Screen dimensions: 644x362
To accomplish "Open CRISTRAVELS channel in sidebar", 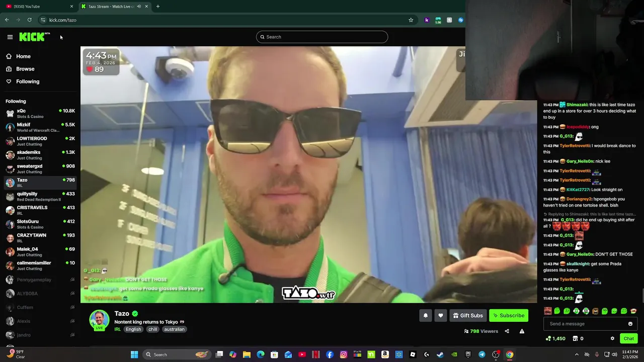I will pyautogui.click(x=40, y=210).
